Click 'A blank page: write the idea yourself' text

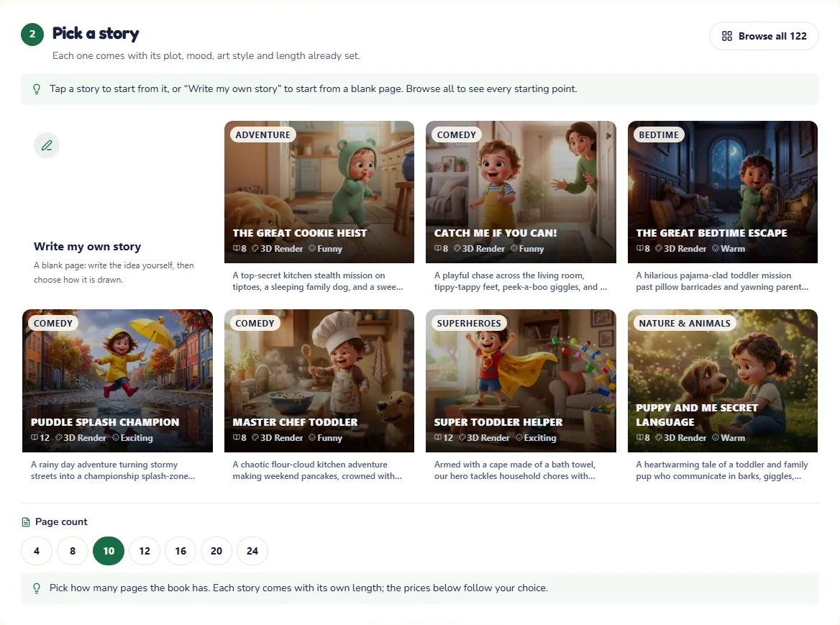click(114, 273)
